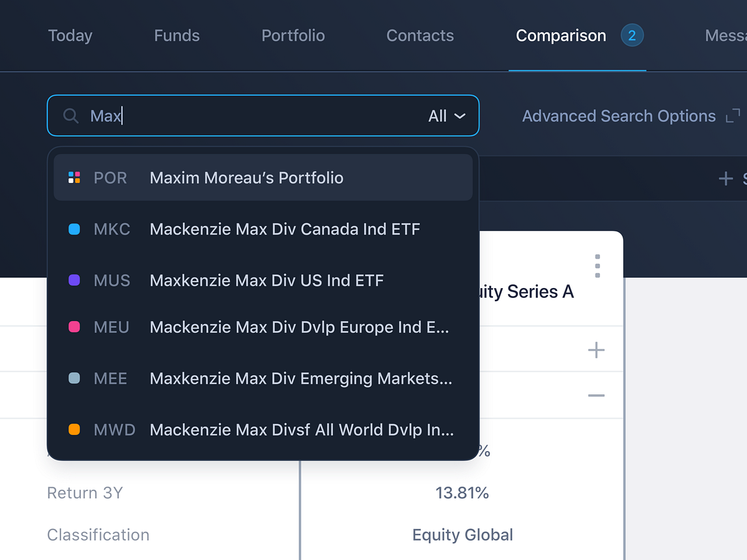Choose Mackenzie Max Div Canada Ind ETF
The image size is (747, 560).
[x=284, y=229]
